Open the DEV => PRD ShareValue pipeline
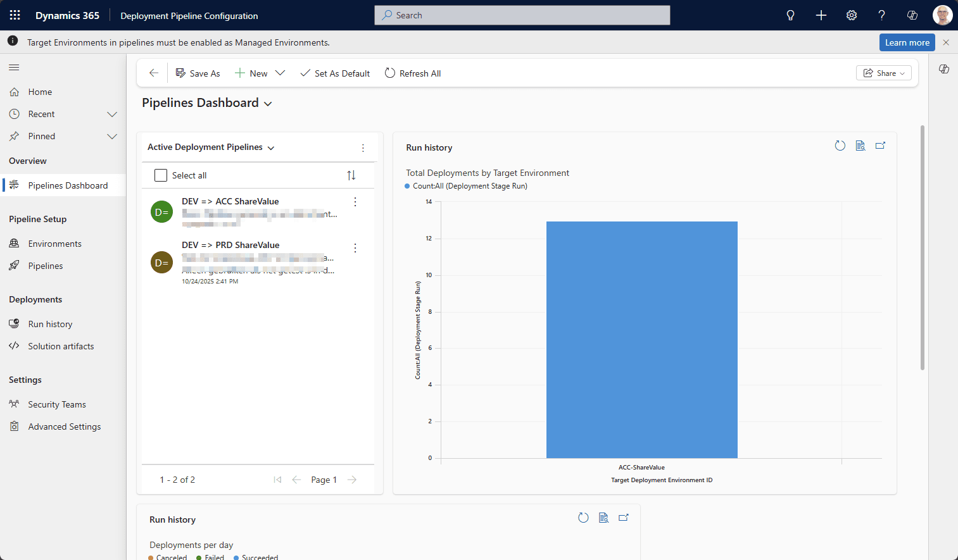 click(230, 245)
